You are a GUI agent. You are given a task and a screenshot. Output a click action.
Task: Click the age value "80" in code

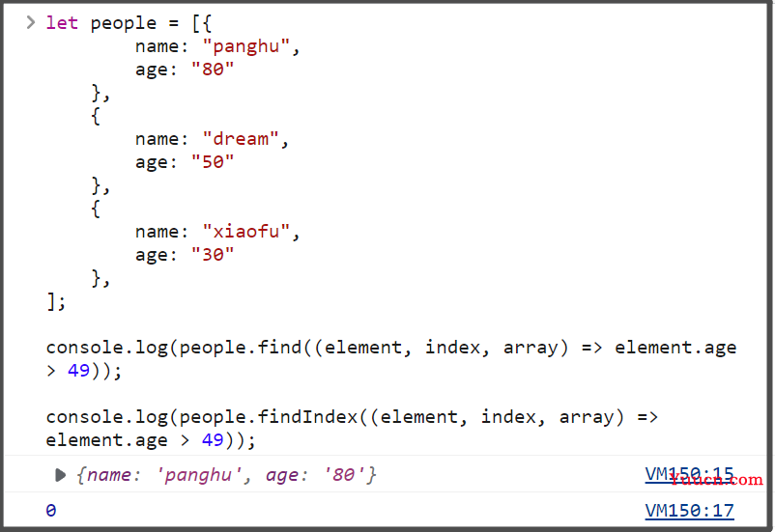coord(213,70)
